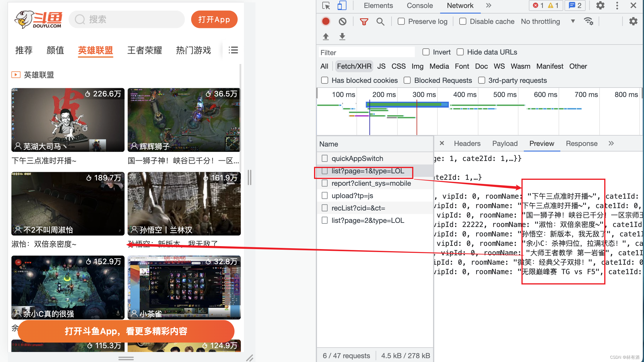Open the 芜湖大司马 stream thumbnail
This screenshot has width=644, height=362.
coord(68,120)
